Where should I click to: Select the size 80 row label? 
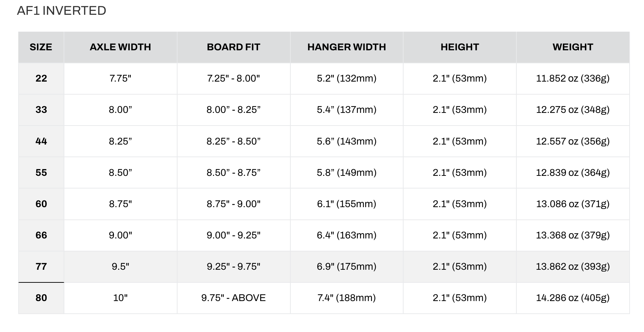[x=41, y=298]
